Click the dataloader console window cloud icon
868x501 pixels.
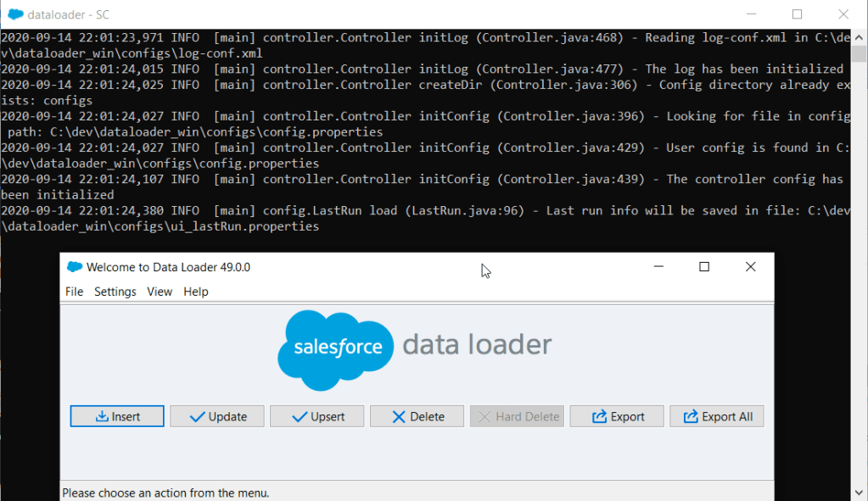(14, 14)
